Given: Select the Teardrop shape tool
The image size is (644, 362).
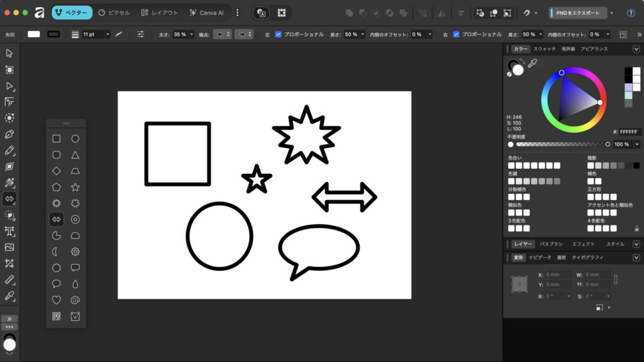Looking at the screenshot, I should tap(75, 284).
